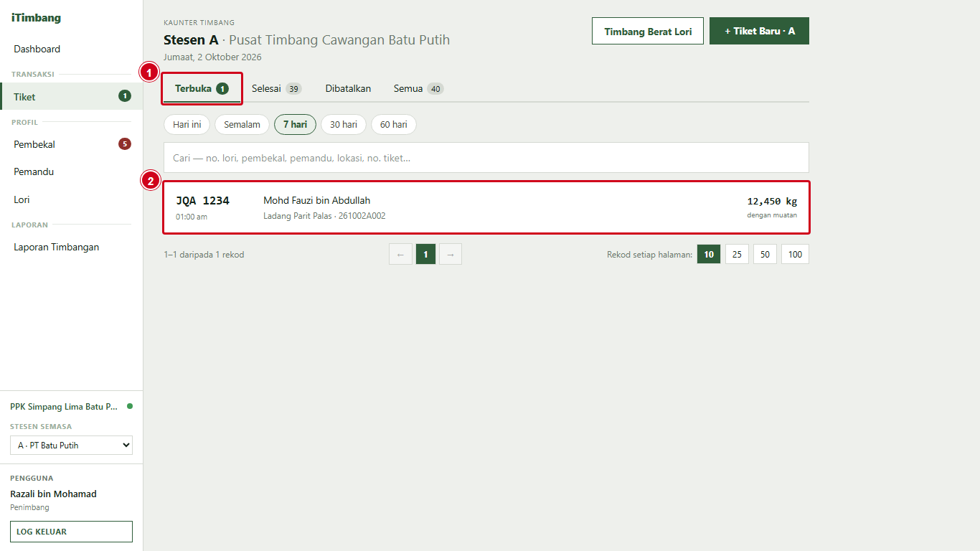Open Pembekal profile list
980x551 pixels.
[x=71, y=144]
